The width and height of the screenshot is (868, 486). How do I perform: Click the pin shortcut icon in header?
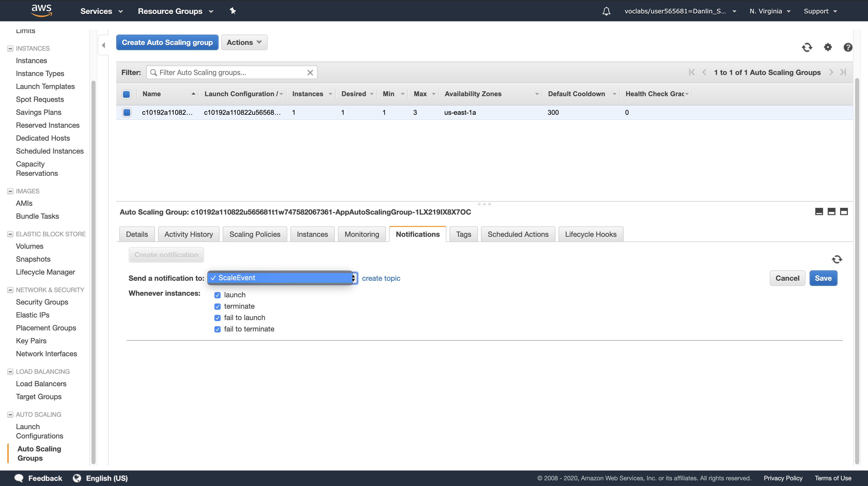pyautogui.click(x=233, y=11)
